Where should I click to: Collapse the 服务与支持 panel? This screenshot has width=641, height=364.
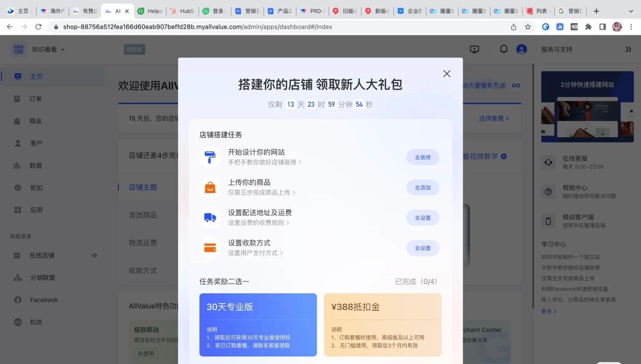point(628,49)
